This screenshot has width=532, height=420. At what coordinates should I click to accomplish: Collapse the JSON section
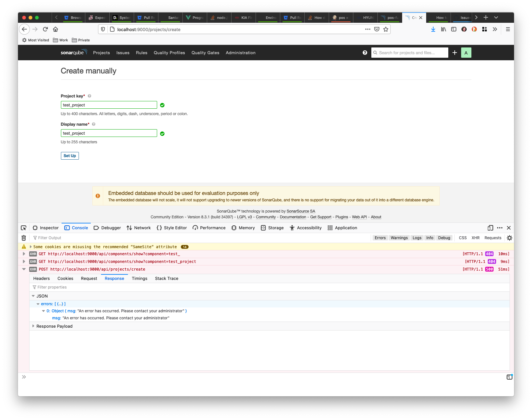point(33,296)
